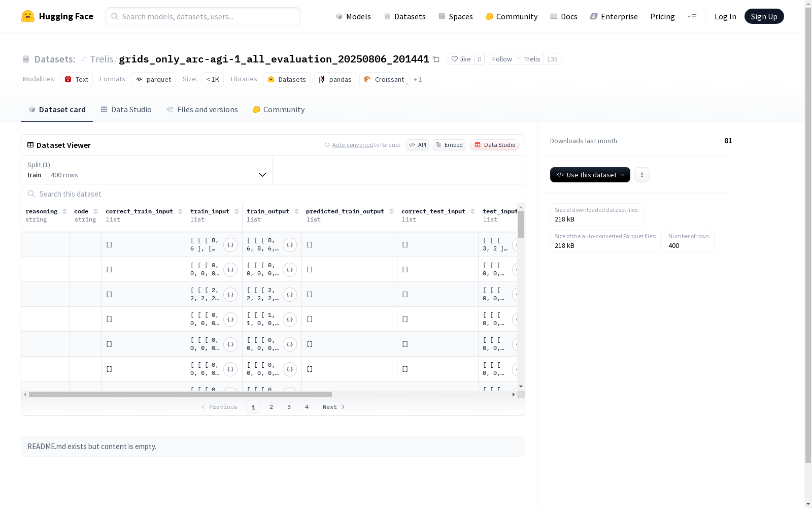Open the Use this dataset dropdown
Screen dimensions: 812x508
coord(590,175)
